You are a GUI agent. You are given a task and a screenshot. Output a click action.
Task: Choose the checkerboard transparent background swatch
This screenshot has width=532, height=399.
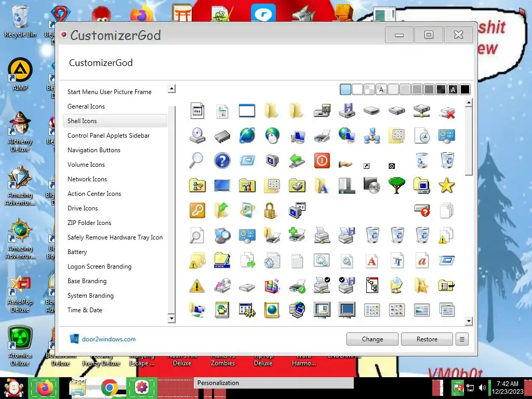pos(369,89)
